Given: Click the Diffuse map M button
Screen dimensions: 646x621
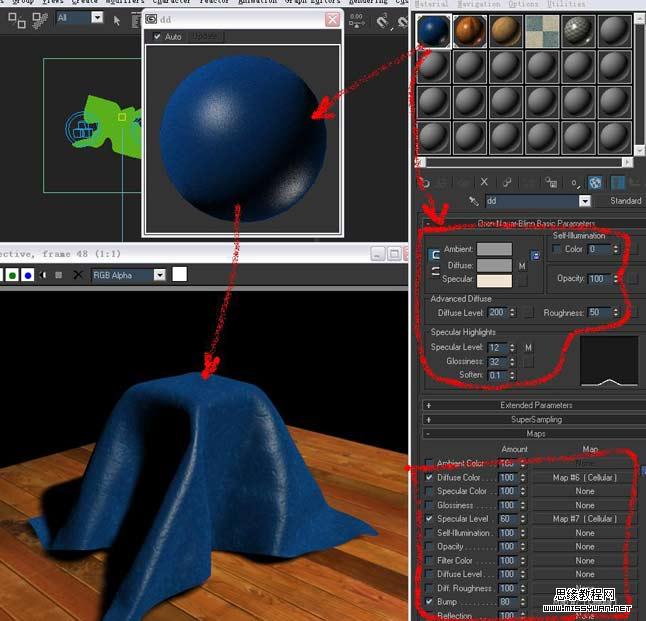Looking at the screenshot, I should click(x=522, y=267).
